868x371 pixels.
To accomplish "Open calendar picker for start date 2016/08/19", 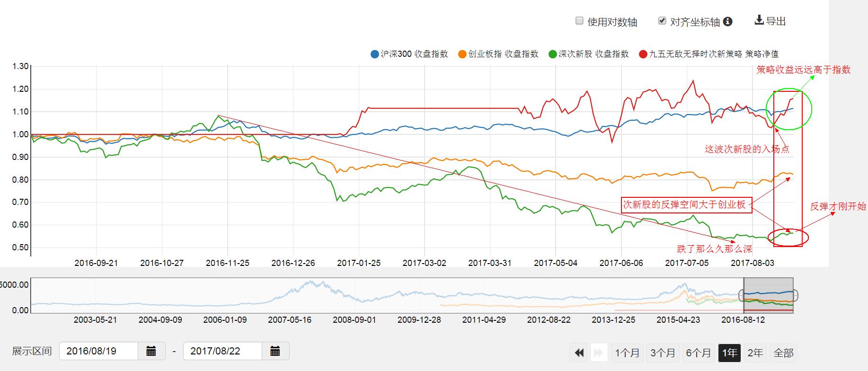I will point(151,351).
